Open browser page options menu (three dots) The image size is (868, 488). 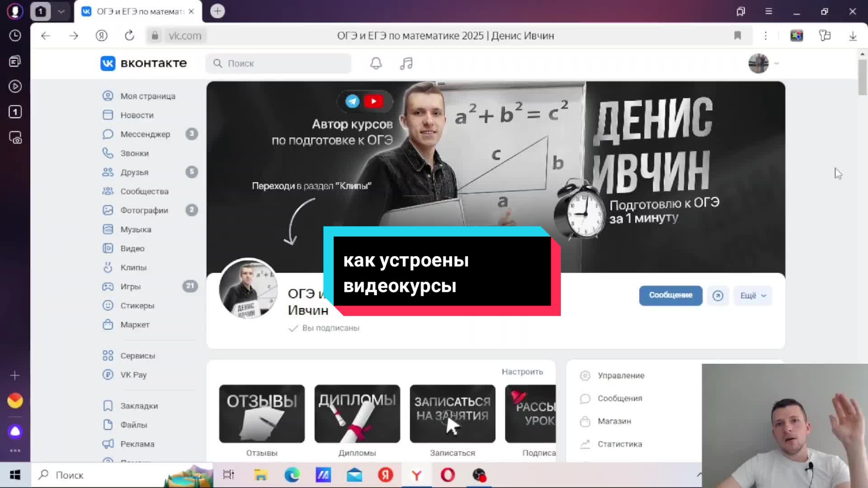[765, 36]
